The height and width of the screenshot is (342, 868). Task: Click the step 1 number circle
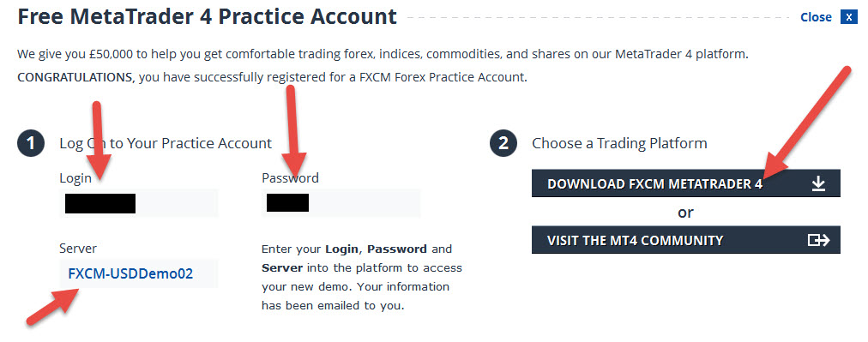pos(31,144)
